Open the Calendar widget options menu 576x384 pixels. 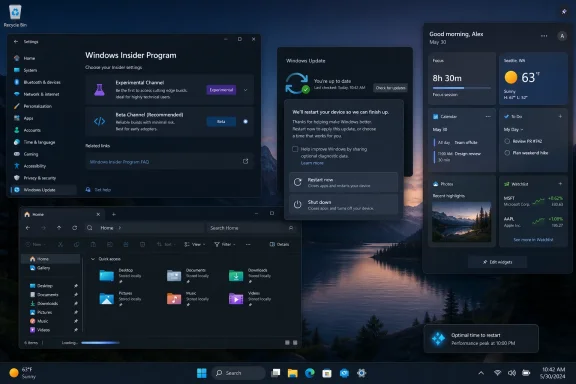[488, 116]
